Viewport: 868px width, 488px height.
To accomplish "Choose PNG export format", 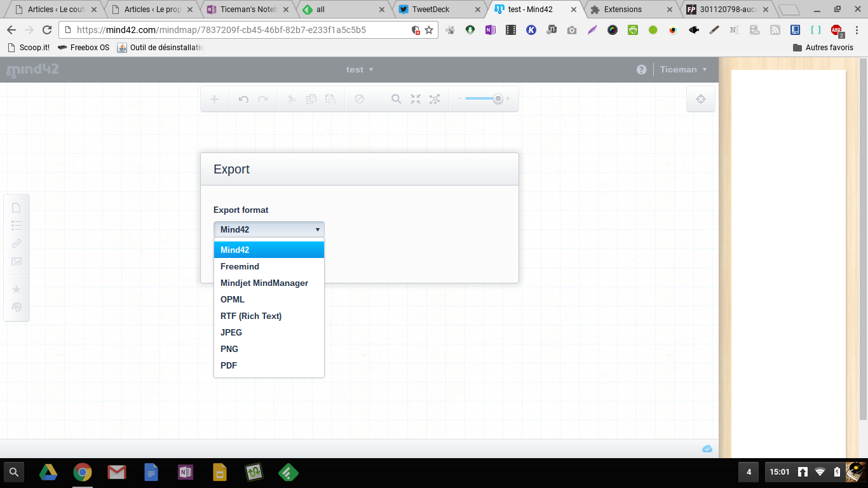I will coord(269,349).
